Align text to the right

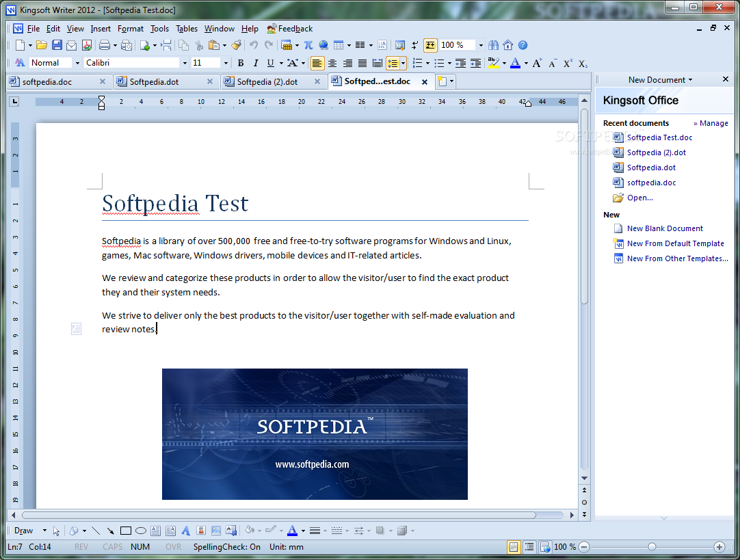(x=347, y=63)
